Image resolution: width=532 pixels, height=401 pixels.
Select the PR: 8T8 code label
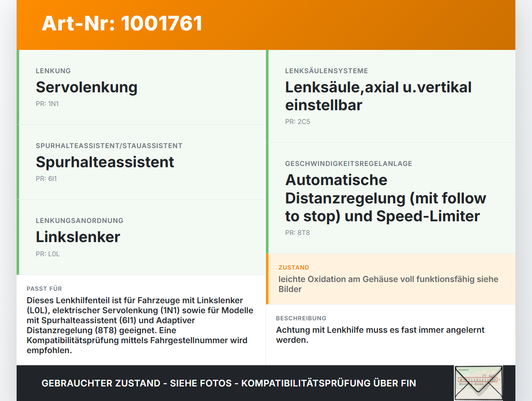pyautogui.click(x=297, y=233)
